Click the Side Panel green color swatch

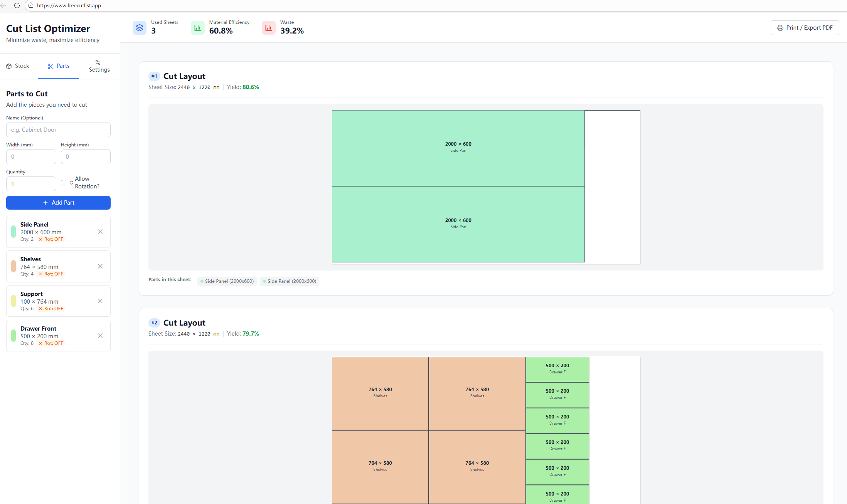[13, 232]
